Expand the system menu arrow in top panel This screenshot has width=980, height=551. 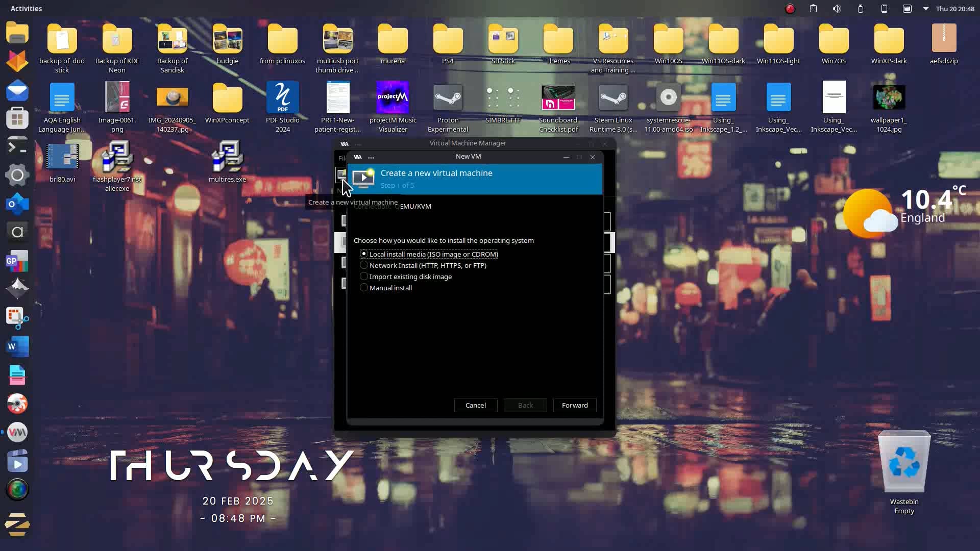pyautogui.click(x=925, y=9)
